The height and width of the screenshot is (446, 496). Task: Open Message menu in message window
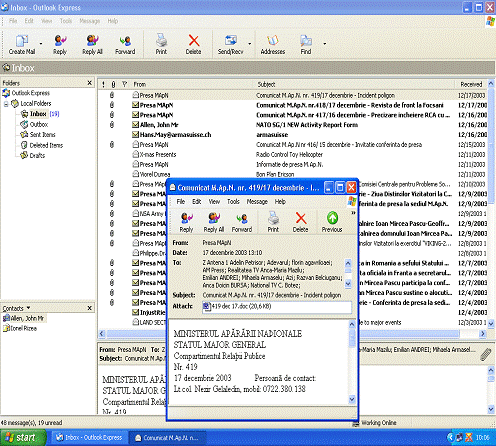click(257, 202)
